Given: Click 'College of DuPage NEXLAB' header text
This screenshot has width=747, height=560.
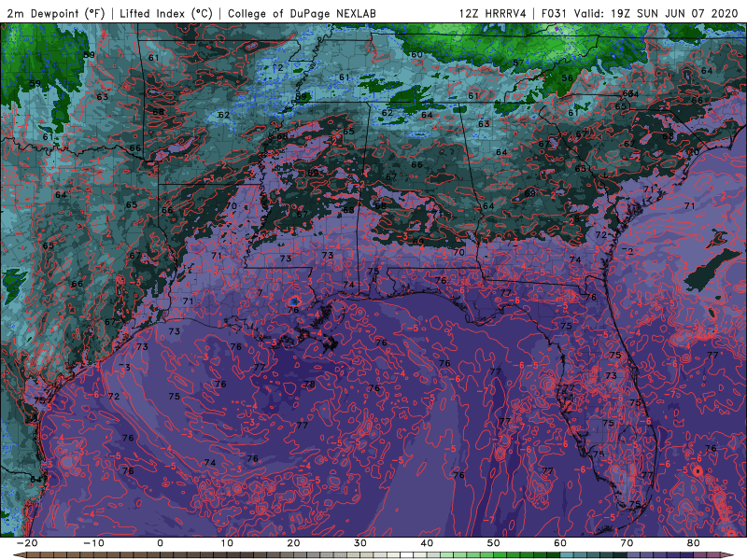Looking at the screenshot, I should click(302, 13).
